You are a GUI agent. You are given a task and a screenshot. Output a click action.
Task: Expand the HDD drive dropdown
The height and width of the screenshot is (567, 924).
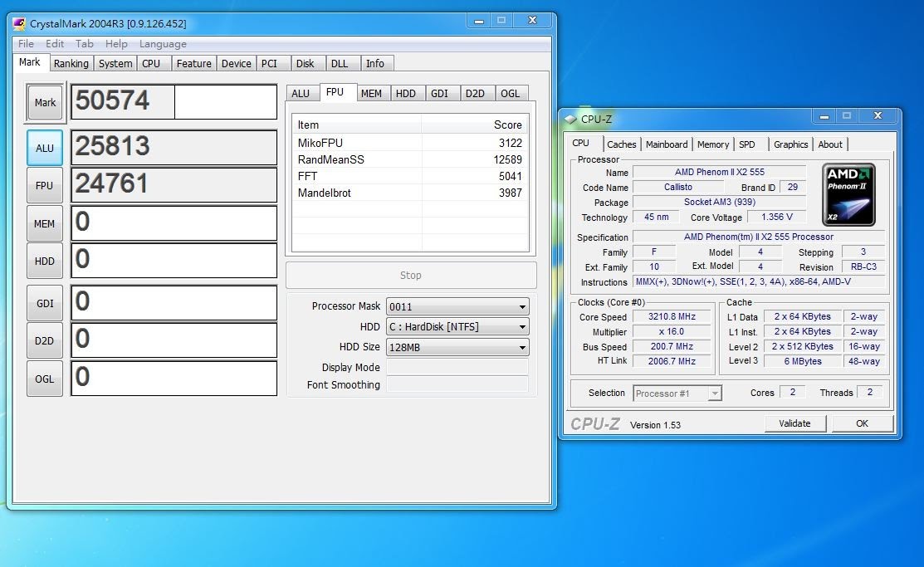(457, 326)
